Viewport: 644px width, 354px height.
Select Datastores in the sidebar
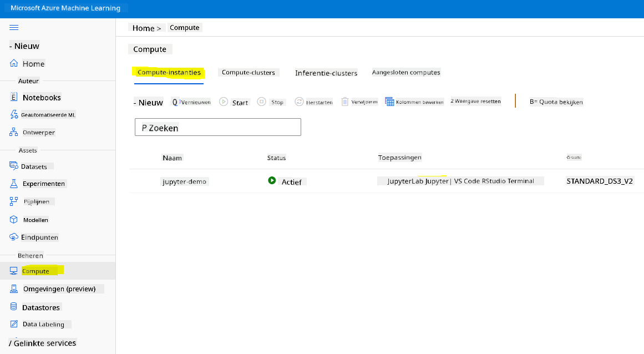tap(40, 307)
